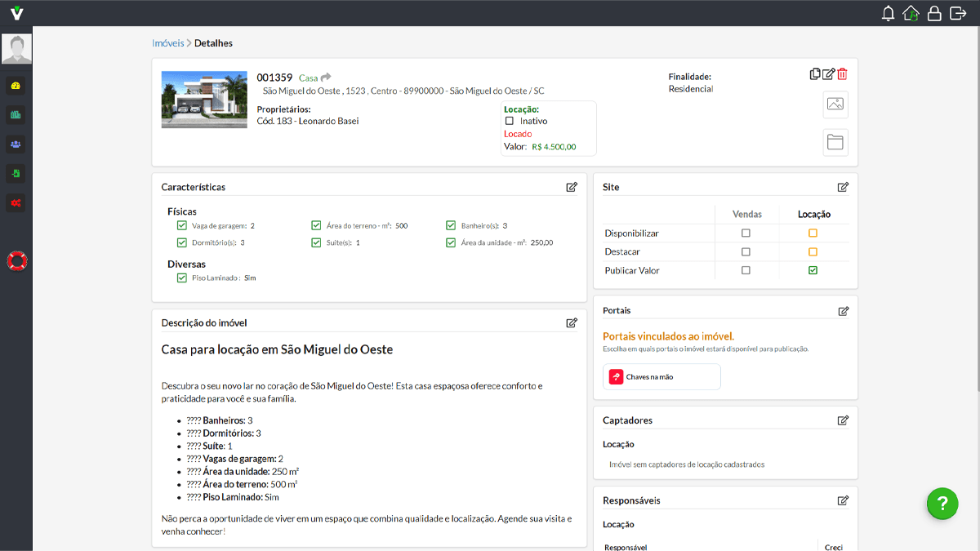Select the red lifebuoy icon in sidebar

coord(16,260)
